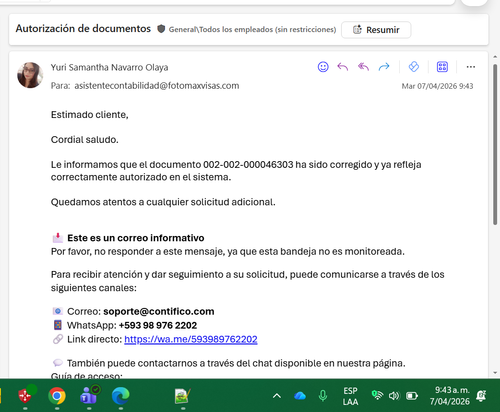The image size is (500, 412).
Task: Open Google Chrome from the taskbar
Action: [57, 396]
